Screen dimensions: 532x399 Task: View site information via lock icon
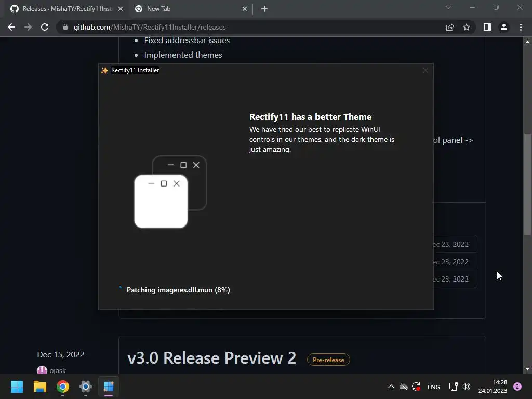(65, 27)
